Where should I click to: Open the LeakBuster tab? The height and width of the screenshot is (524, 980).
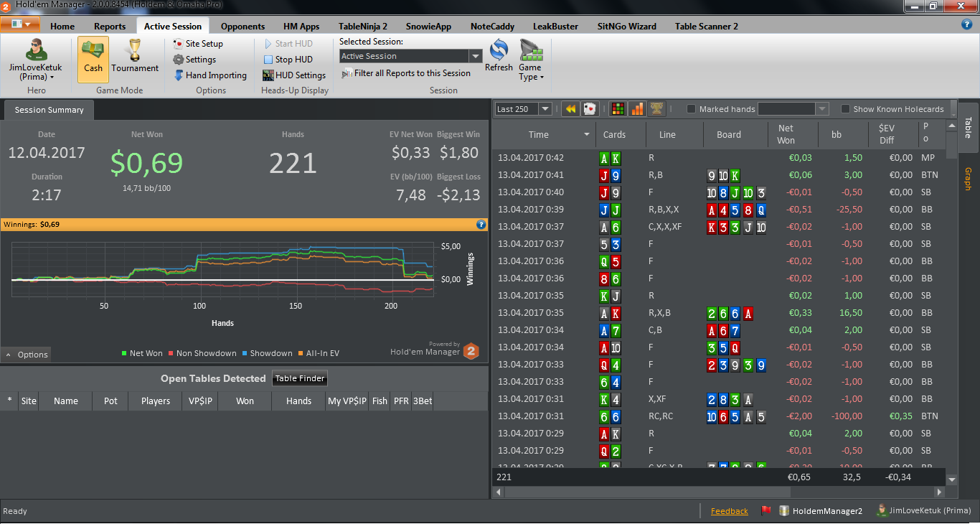(x=555, y=27)
